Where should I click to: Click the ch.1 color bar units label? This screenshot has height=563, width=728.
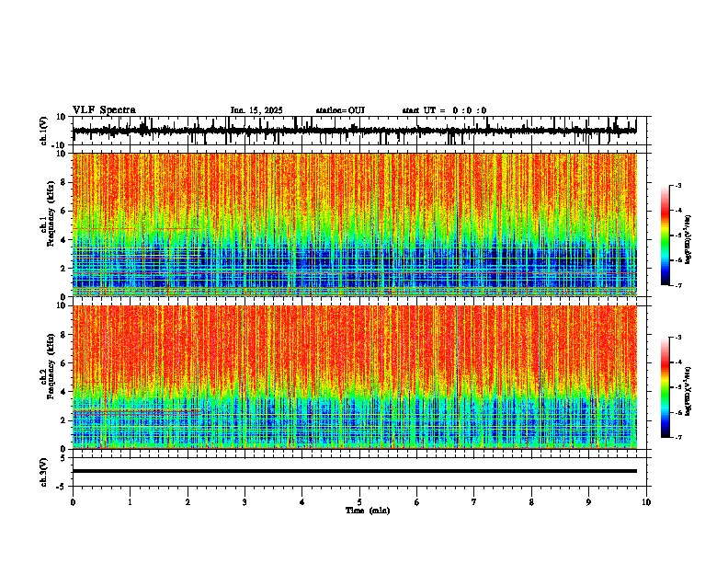tap(688, 239)
